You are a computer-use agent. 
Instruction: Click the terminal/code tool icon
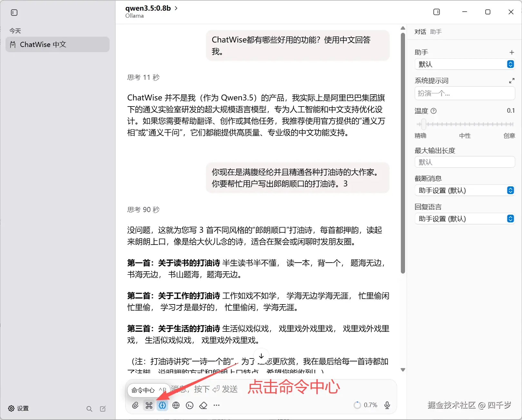pyautogui.click(x=189, y=405)
